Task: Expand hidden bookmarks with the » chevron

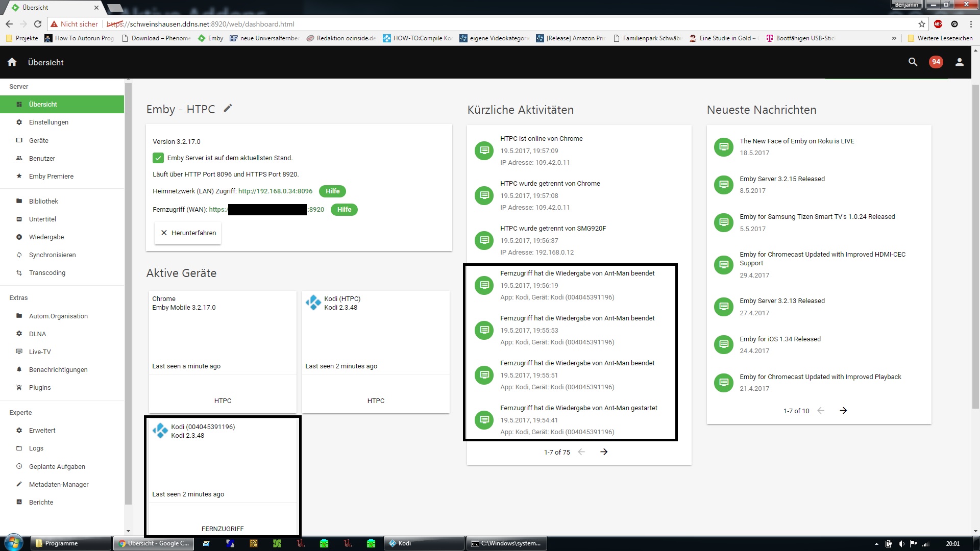Action: [894, 38]
